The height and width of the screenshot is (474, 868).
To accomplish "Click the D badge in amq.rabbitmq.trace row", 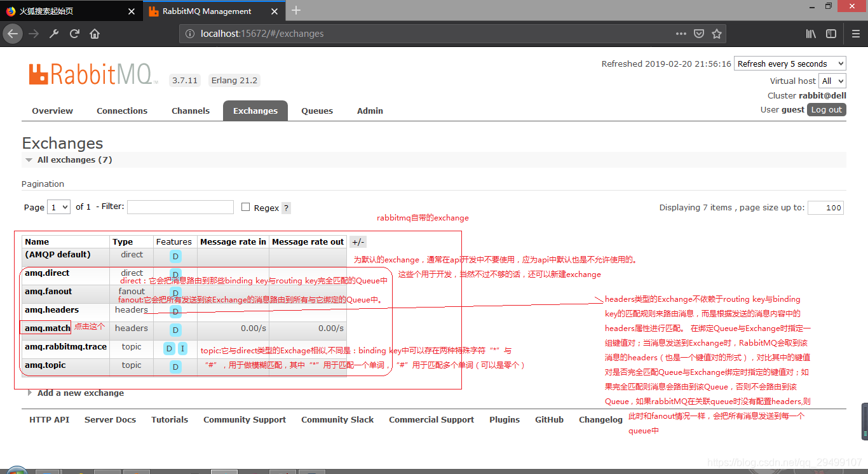I will [169, 348].
